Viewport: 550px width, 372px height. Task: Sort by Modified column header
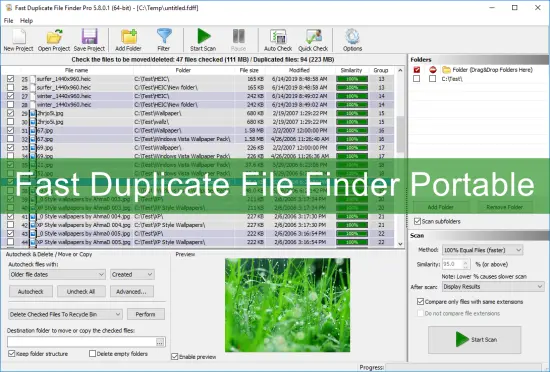click(x=299, y=70)
